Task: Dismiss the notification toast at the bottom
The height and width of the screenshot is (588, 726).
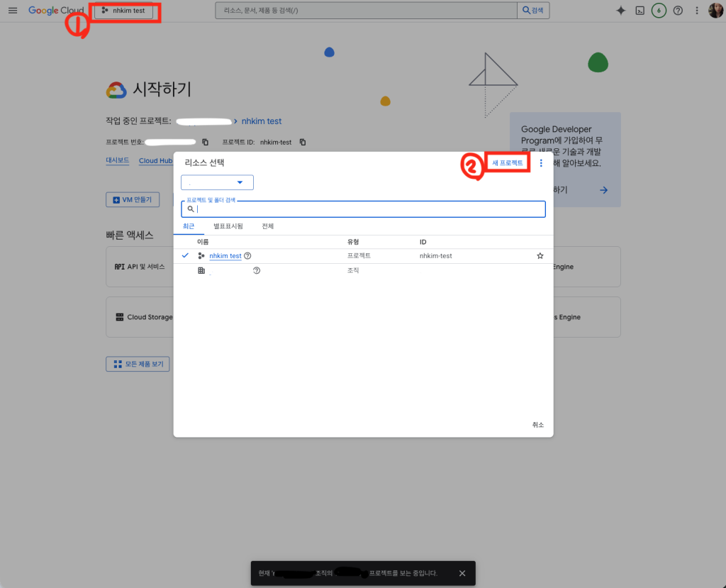Action: pyautogui.click(x=462, y=573)
